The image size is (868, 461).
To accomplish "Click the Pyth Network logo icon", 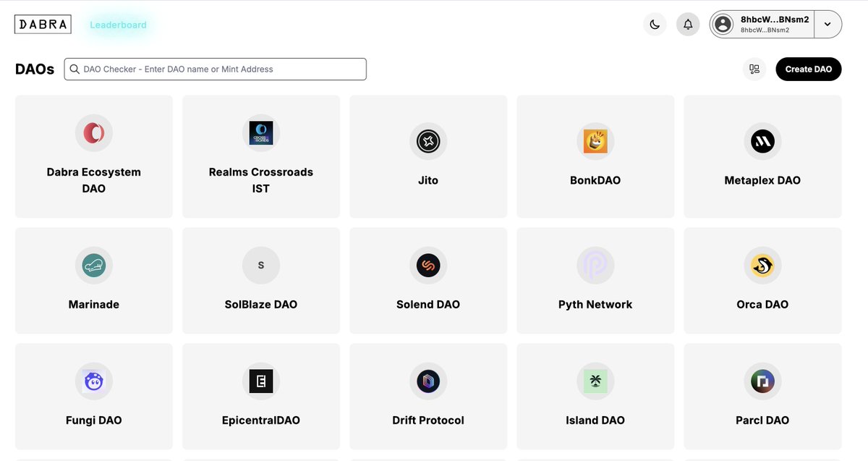I will pos(595,266).
